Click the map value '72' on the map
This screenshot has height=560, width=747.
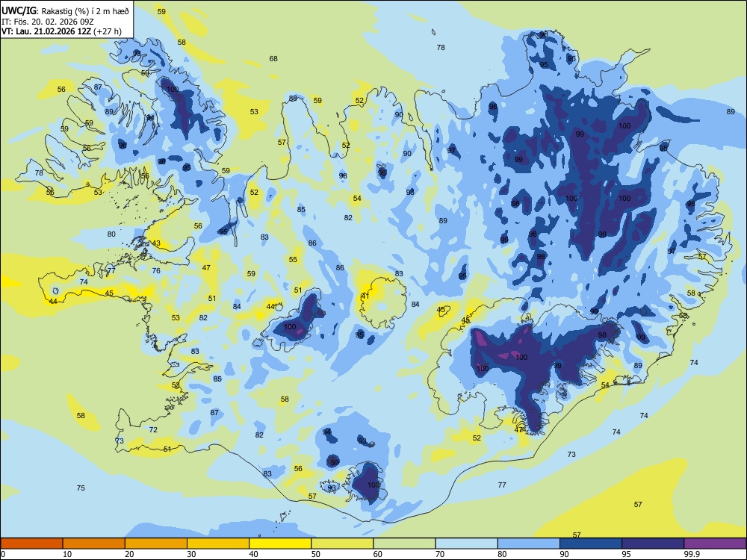153,429
